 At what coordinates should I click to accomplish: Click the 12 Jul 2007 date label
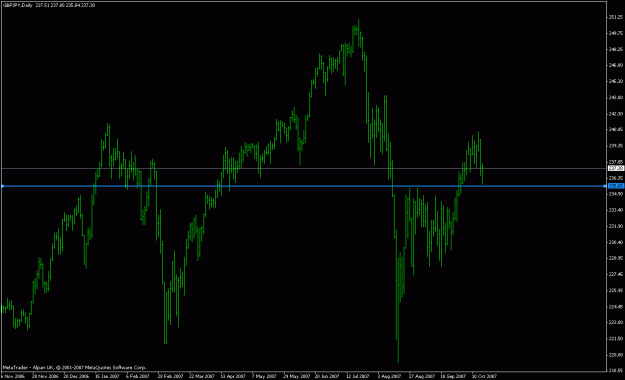pos(358,376)
